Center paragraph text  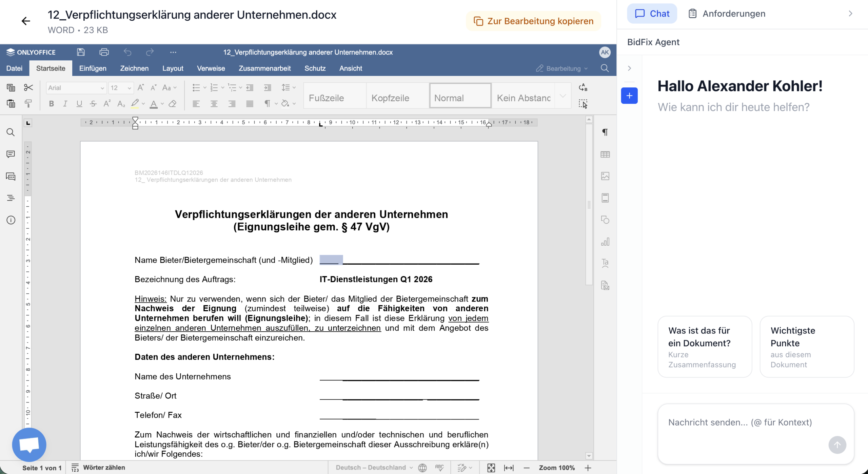[214, 104]
